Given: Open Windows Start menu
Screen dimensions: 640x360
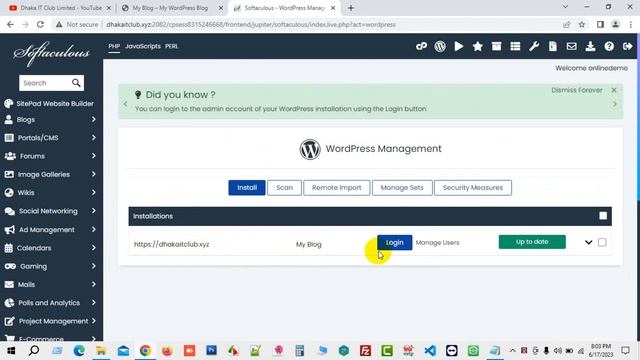Looking at the screenshot, I should (x=11, y=351).
